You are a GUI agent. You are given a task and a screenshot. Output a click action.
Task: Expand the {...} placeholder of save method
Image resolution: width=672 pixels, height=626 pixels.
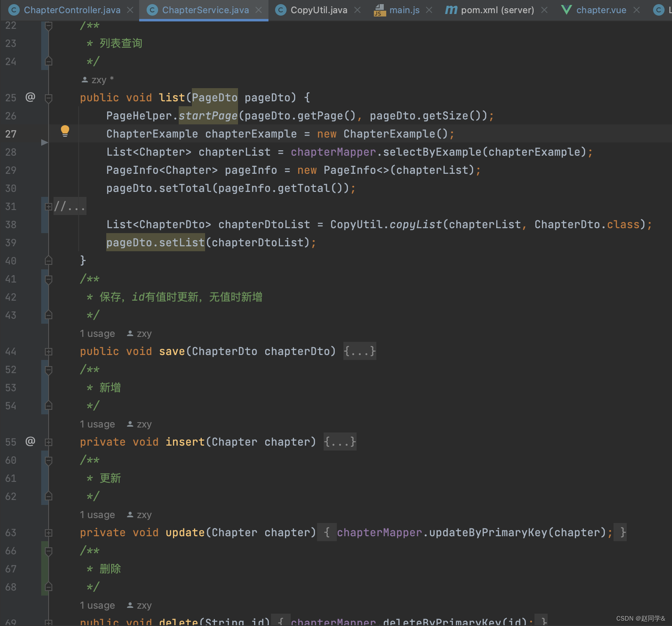click(x=360, y=351)
